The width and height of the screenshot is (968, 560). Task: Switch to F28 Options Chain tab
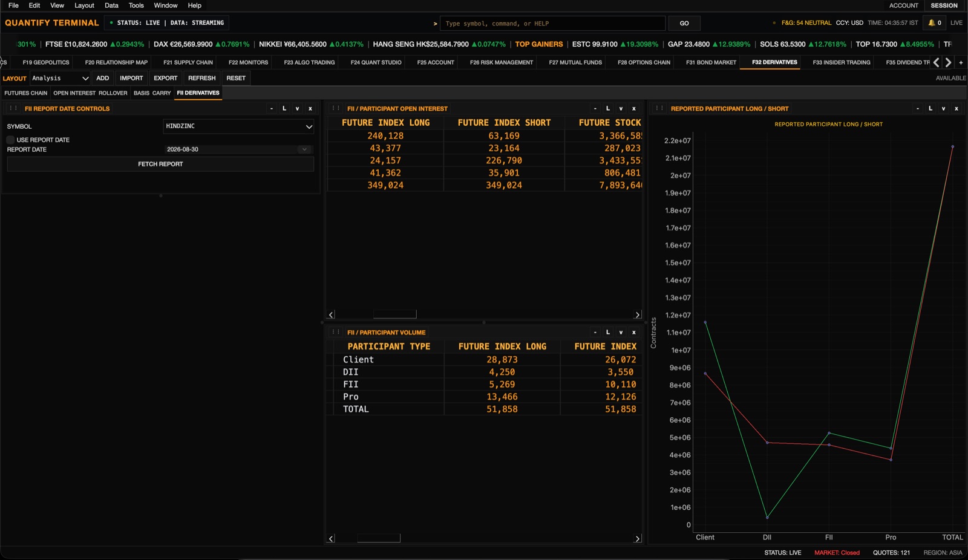pos(644,62)
